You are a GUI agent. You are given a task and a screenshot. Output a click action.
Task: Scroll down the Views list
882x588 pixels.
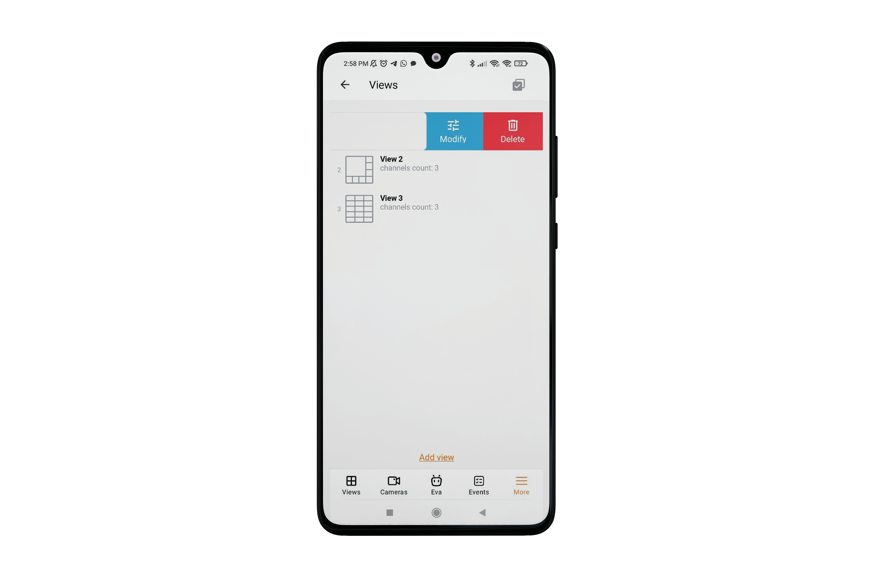(x=436, y=295)
